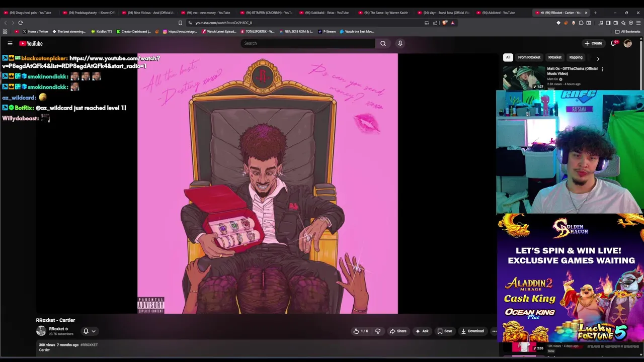Open NBA 2K18 ROM bookmark
Viewport: 644px width, 362px height.
click(296, 31)
